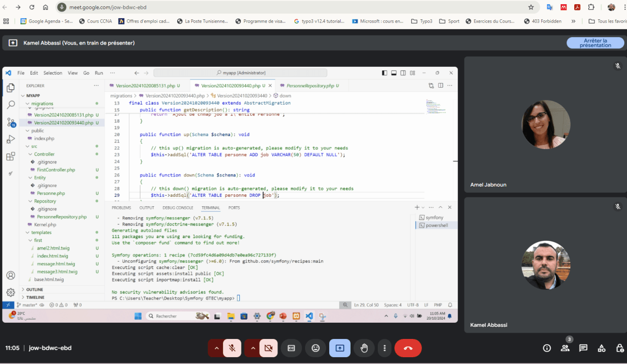This screenshot has width=627, height=364.
Task: Open VS Code Source Control view
Action: point(10,122)
